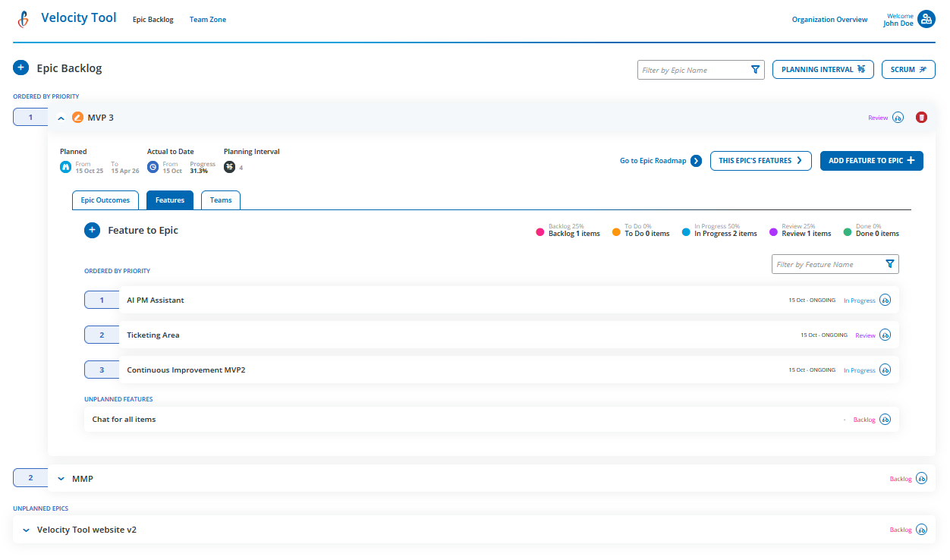Open the filter icon in Feature Name field
Screen dimensions: 950x560
click(x=889, y=264)
